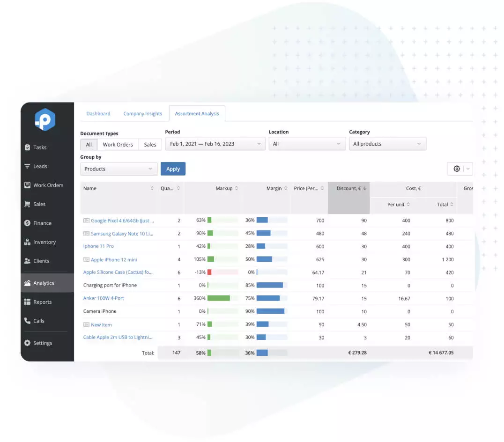Open Finance via the dollar icon
The width and height of the screenshot is (504, 442).
pyautogui.click(x=28, y=223)
